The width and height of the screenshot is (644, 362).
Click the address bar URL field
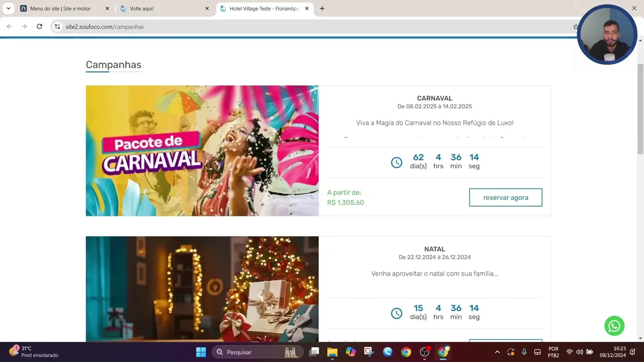tap(317, 27)
